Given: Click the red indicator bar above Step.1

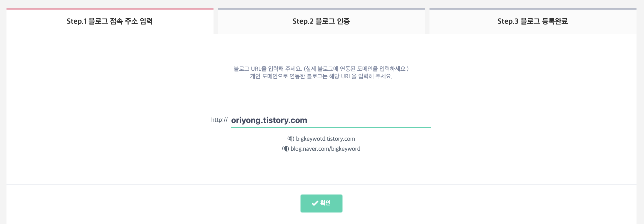Looking at the screenshot, I should tap(110, 9).
